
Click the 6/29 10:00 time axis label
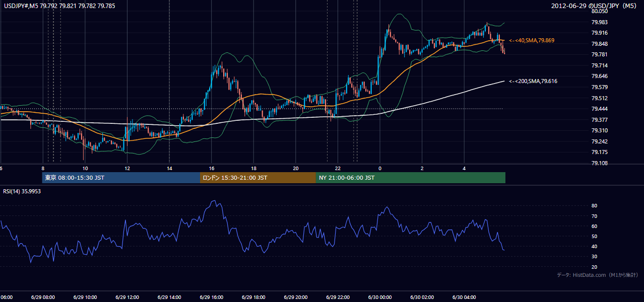pos(85,297)
